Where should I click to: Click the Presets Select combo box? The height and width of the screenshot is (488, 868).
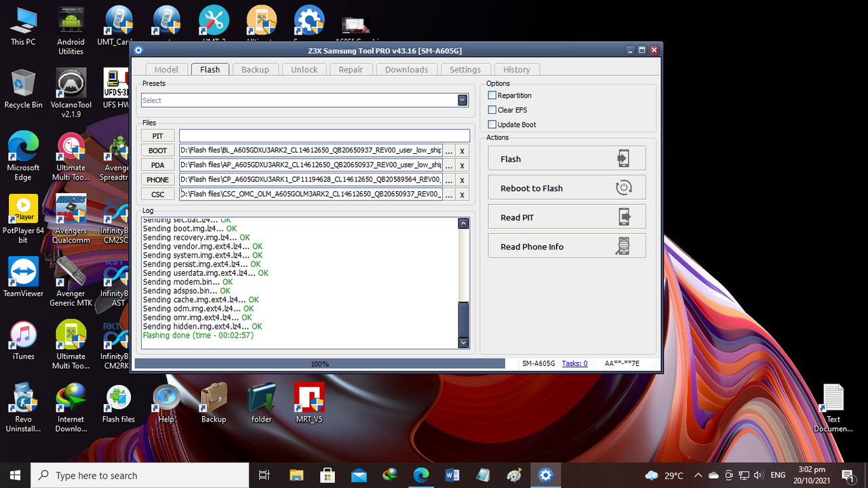click(x=304, y=100)
